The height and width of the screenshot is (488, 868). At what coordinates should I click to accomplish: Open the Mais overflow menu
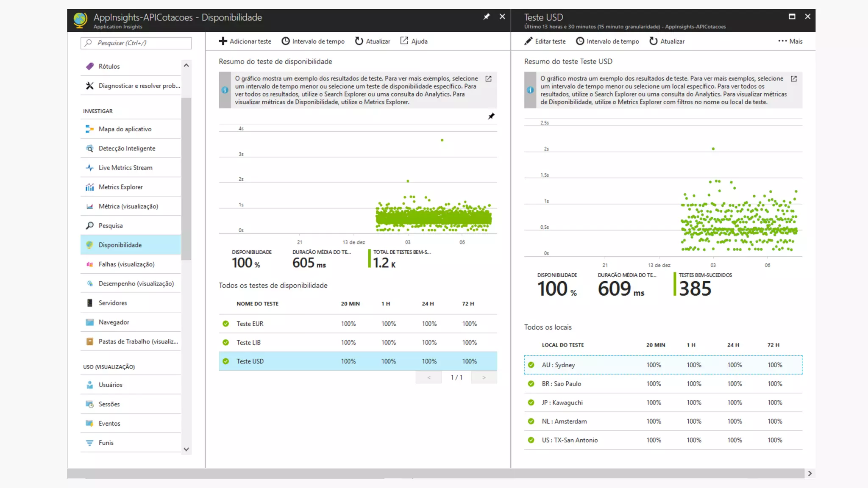[790, 41]
